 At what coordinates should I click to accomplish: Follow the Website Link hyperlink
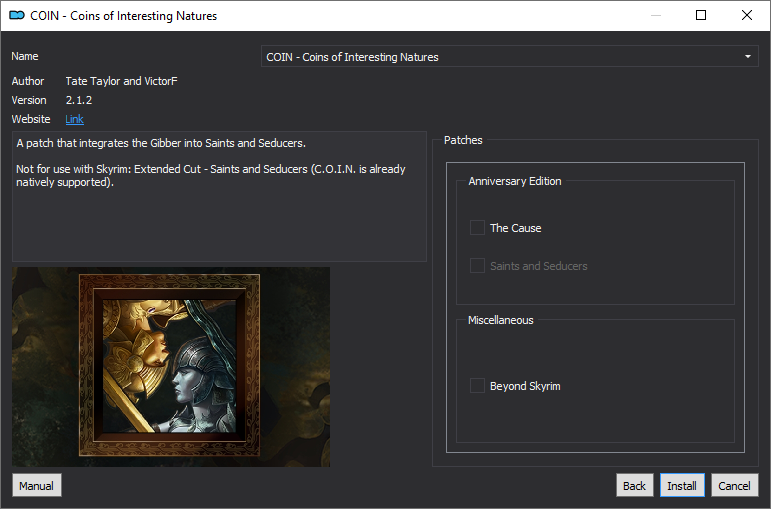pyautogui.click(x=74, y=119)
